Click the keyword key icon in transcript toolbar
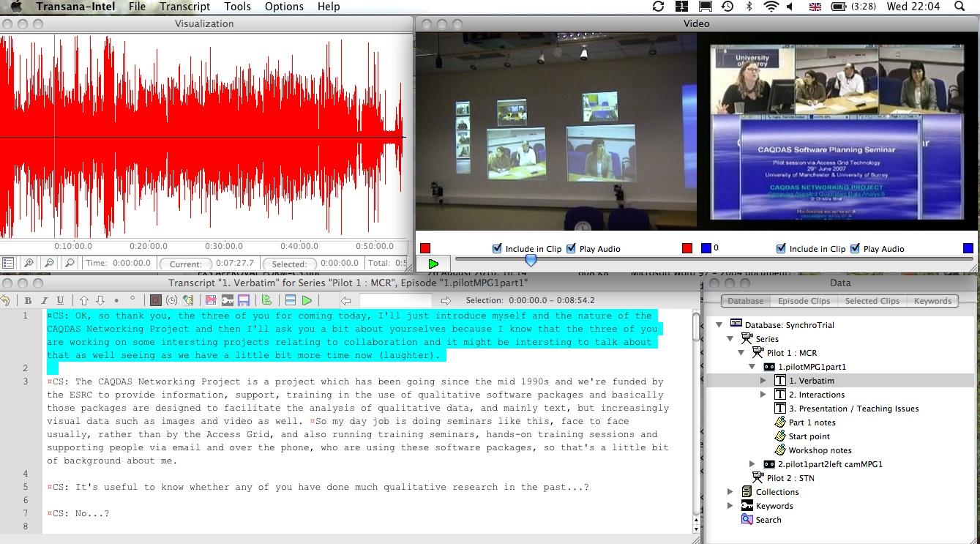This screenshot has height=544, width=980. point(228,300)
